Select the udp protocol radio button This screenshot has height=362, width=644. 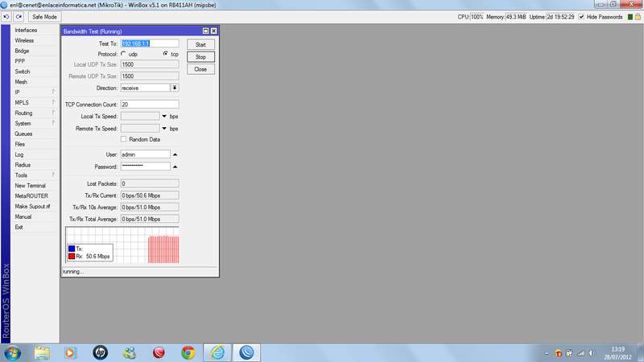[x=124, y=54]
